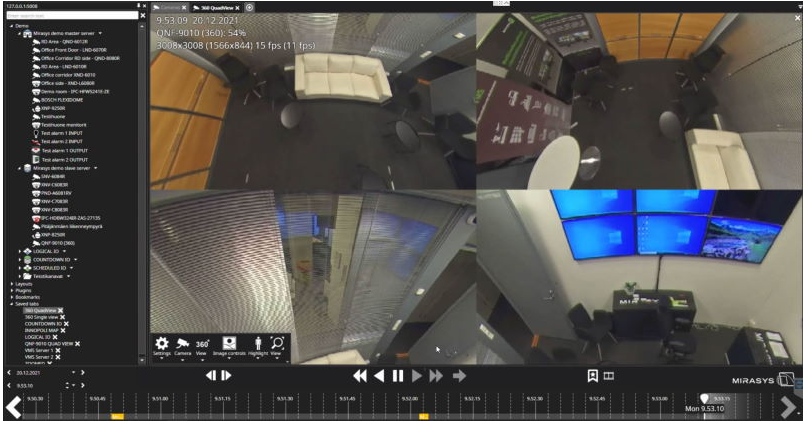This screenshot has width=807, height=421.
Task: Expand the Layouts tree section
Action: (12, 283)
